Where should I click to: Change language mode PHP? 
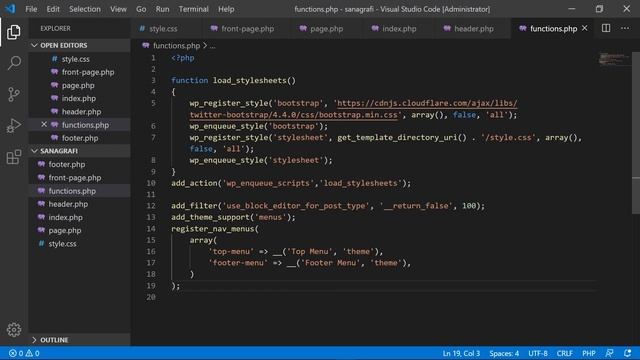point(589,353)
